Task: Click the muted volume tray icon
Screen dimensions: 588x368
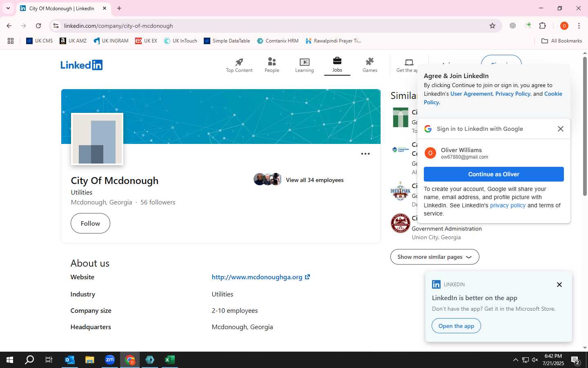Action: point(535,360)
